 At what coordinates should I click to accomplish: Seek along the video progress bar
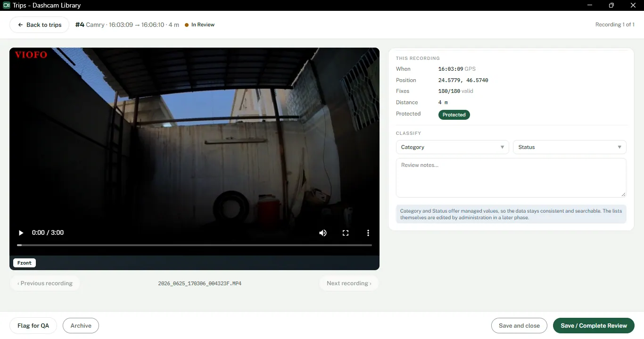tap(194, 245)
